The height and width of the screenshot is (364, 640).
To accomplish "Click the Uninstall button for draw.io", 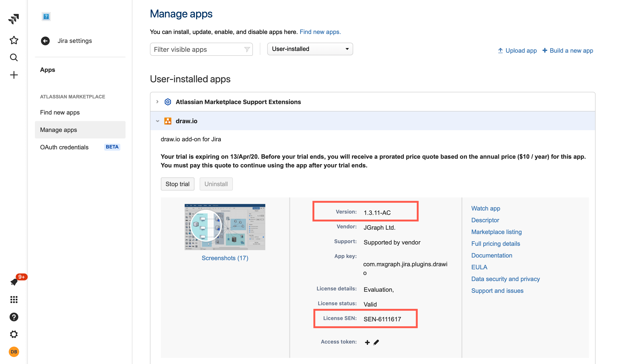I will pos(215,184).
